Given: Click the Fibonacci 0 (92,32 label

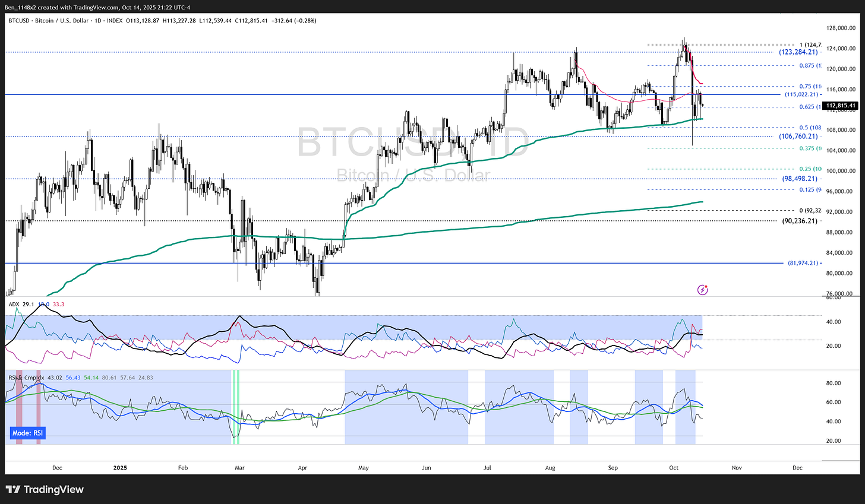Looking at the screenshot, I should point(811,210).
